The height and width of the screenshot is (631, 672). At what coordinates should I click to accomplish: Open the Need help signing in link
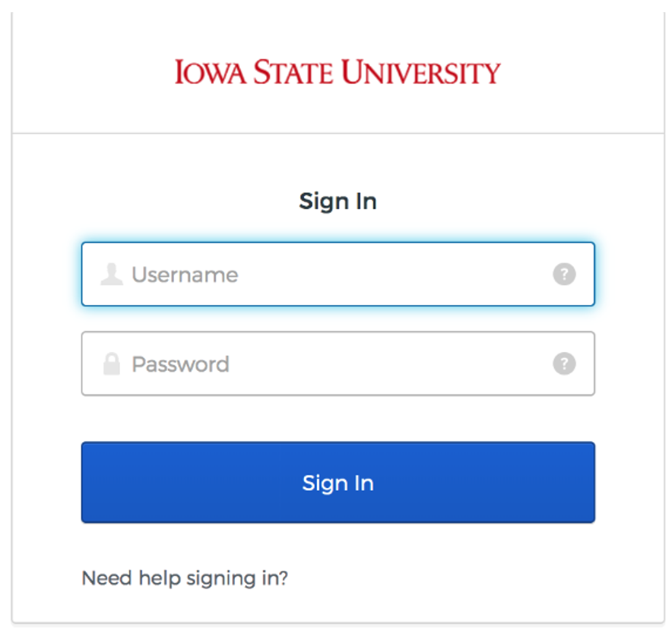[185, 579]
